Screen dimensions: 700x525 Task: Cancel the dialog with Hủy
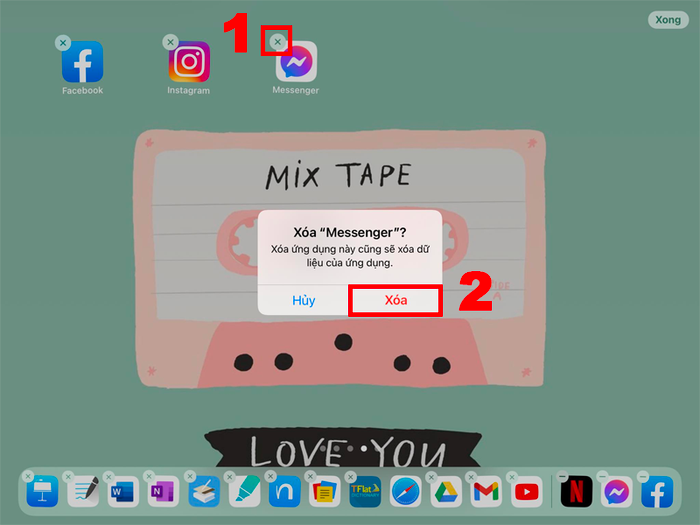(304, 300)
